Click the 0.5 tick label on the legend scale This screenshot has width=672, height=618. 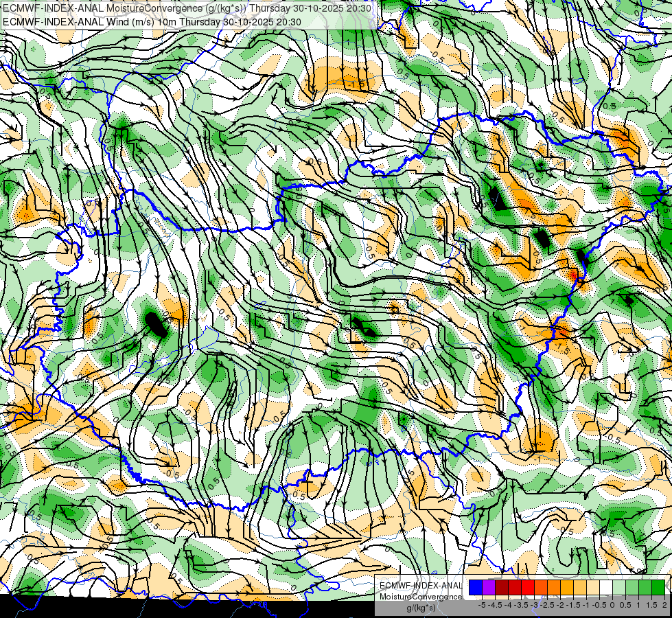tap(625, 605)
